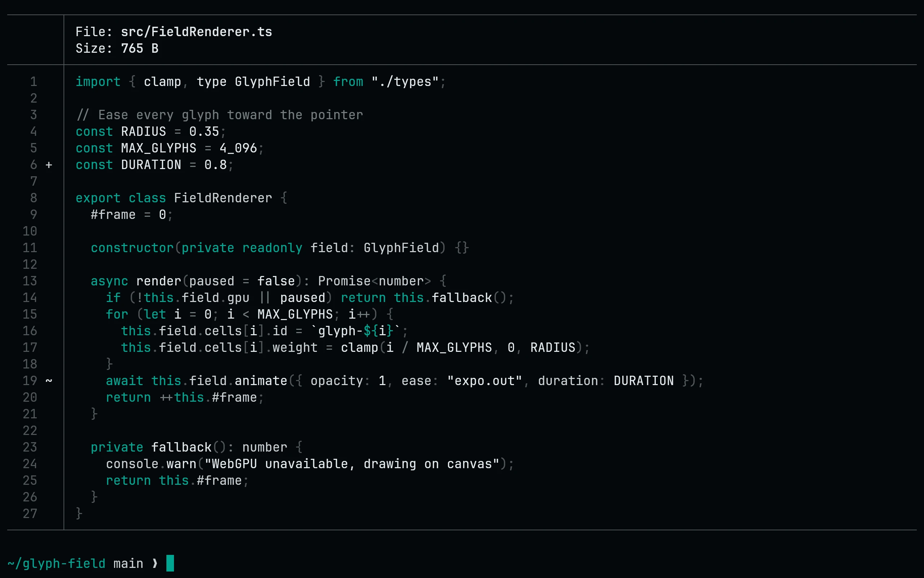Click the 'async' keyword on line 13
Image resolution: width=924 pixels, height=578 pixels.
(109, 281)
